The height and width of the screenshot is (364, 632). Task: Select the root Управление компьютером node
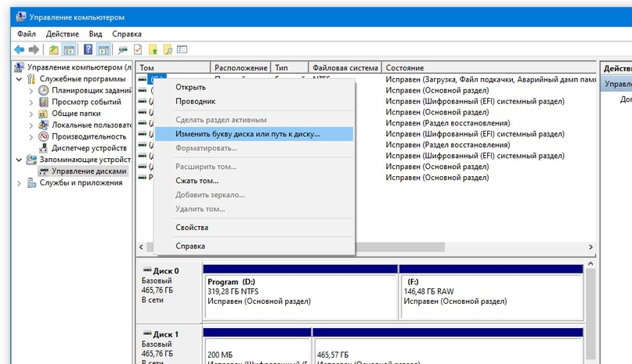coord(79,67)
